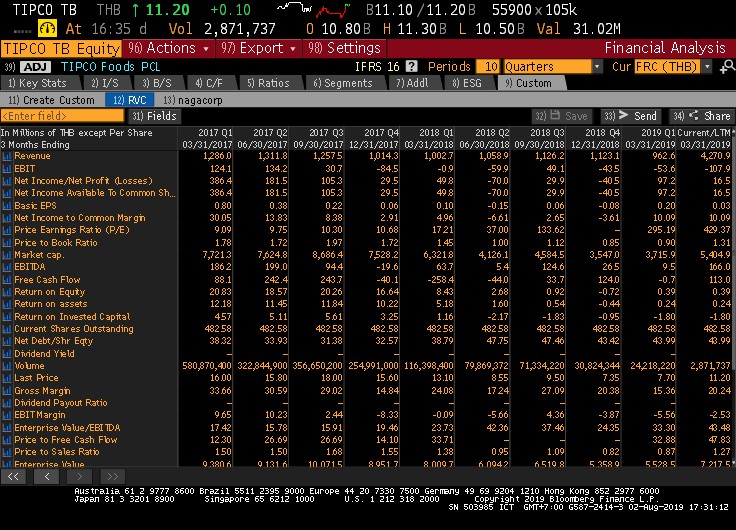The image size is (736, 530).
Task: Click the chart icon beside Market cap.
Action: pyautogui.click(x=7, y=255)
